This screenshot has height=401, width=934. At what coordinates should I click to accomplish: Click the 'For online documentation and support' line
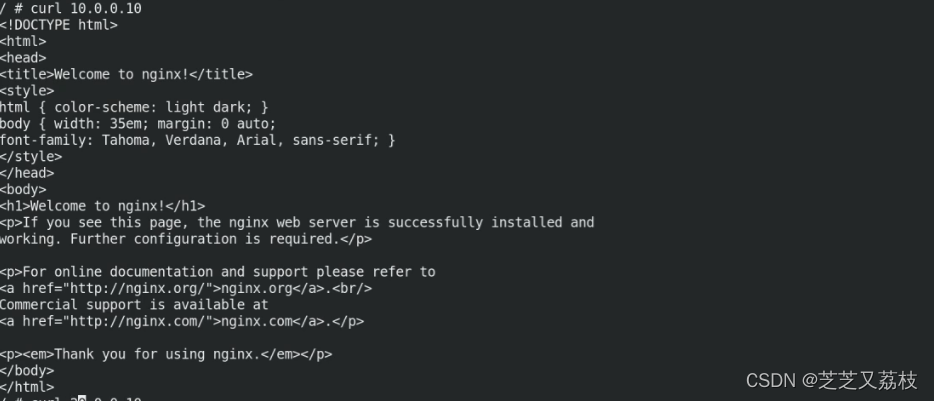pyautogui.click(x=218, y=271)
